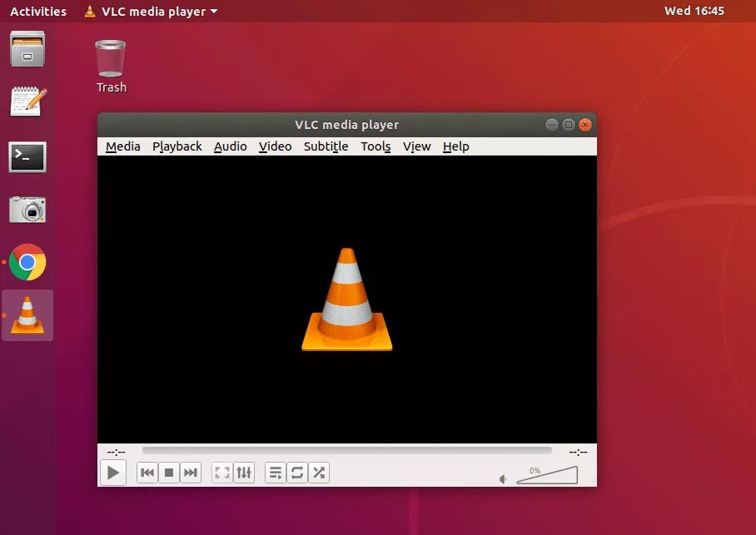The image size is (756, 535).
Task: Click the elapsed time label
Action: (x=116, y=452)
